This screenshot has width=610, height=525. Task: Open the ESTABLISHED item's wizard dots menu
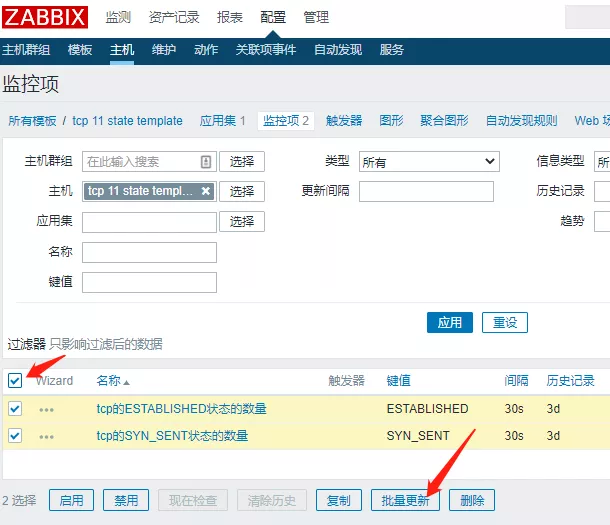47,409
